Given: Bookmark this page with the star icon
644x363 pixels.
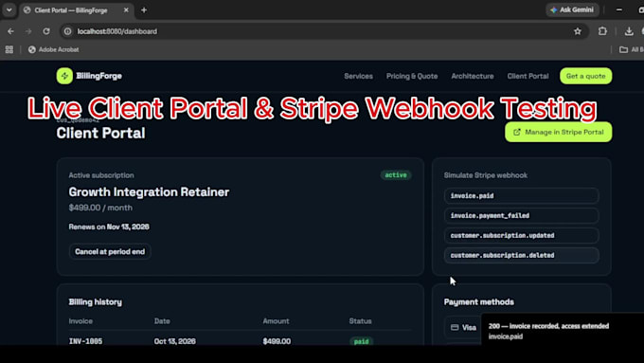Looking at the screenshot, I should 578,31.
